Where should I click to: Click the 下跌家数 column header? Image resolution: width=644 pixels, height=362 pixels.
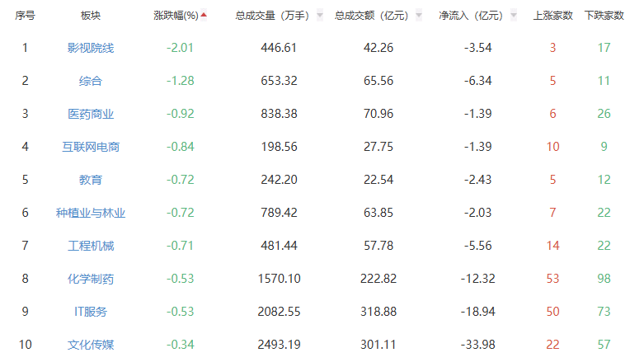tap(604, 16)
